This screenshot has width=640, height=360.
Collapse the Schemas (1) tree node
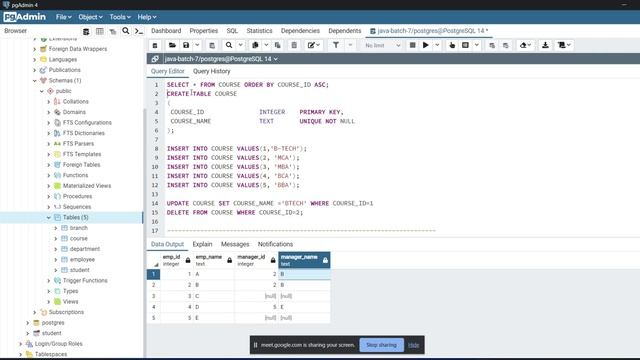35,81
